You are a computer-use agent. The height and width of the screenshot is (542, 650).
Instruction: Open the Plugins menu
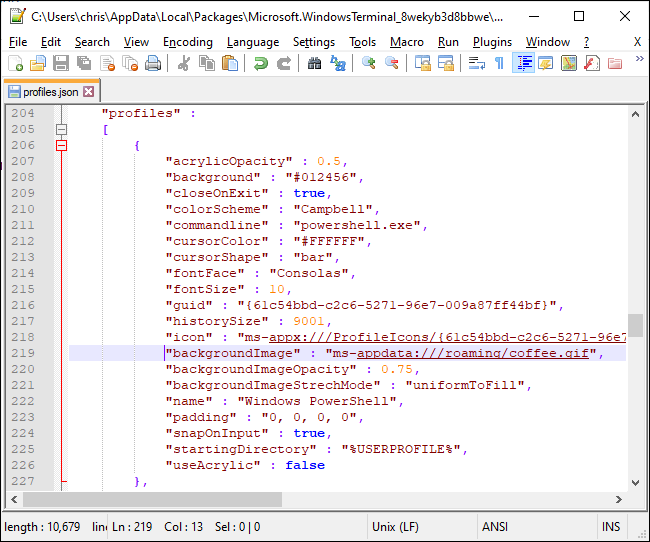point(492,42)
